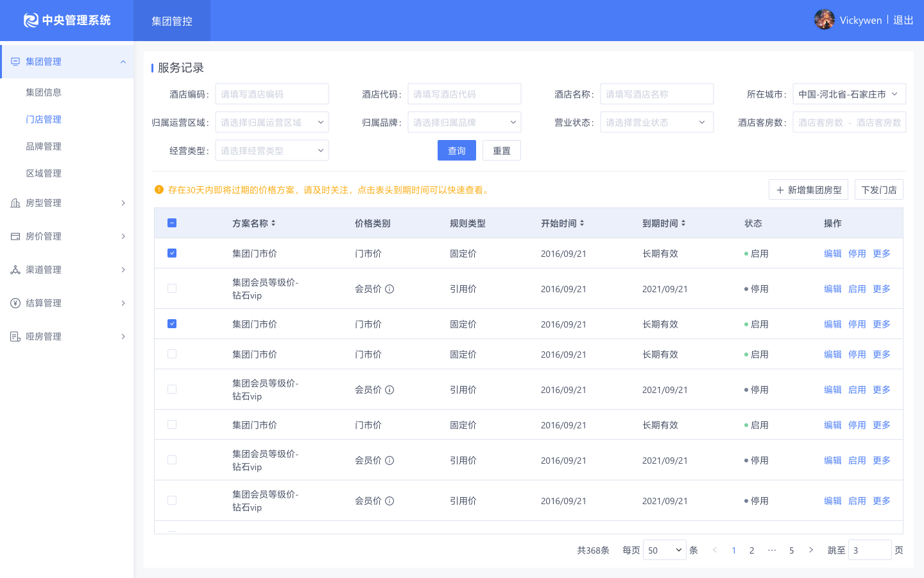924x578 pixels.
Task: Check the fifth row 钻石vip checkbox
Action: pyautogui.click(x=172, y=389)
